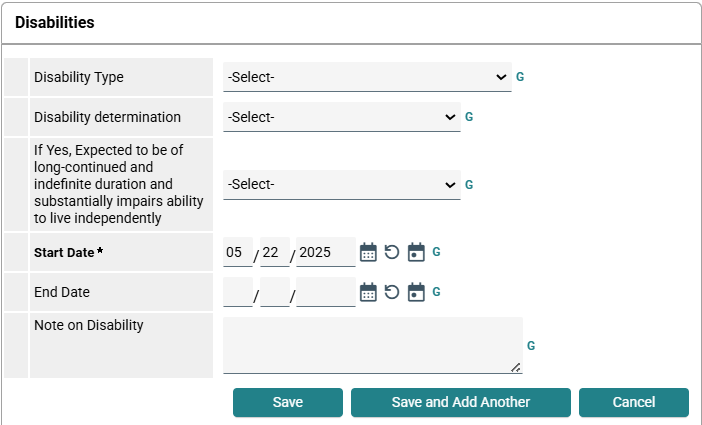Viewport: 702px width, 425px height.
Task: Click Save and Add Another
Action: click(460, 402)
